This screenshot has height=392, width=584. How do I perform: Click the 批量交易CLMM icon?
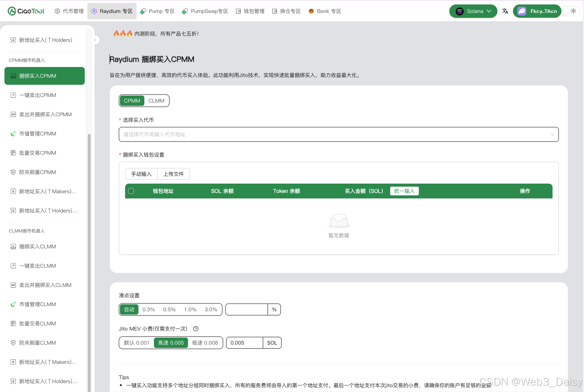click(13, 324)
